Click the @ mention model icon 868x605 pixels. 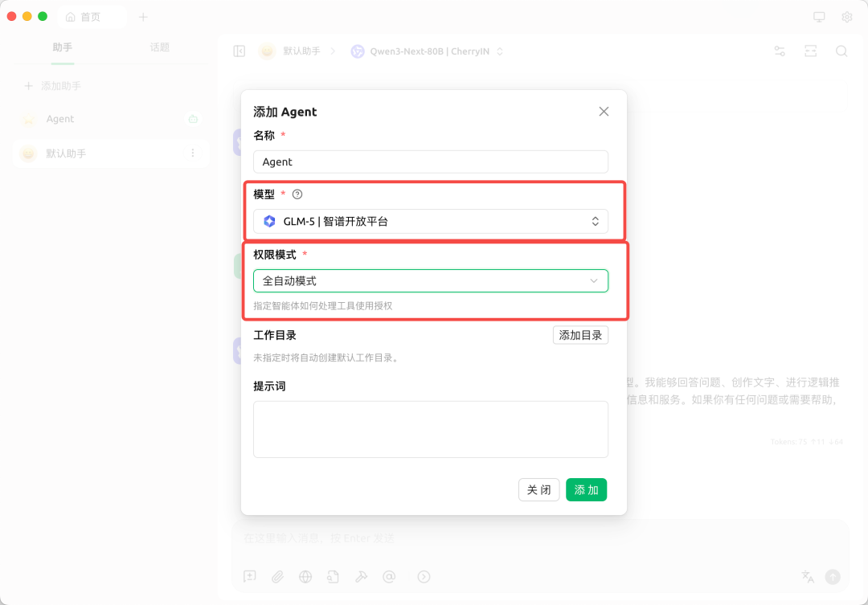[x=389, y=577]
